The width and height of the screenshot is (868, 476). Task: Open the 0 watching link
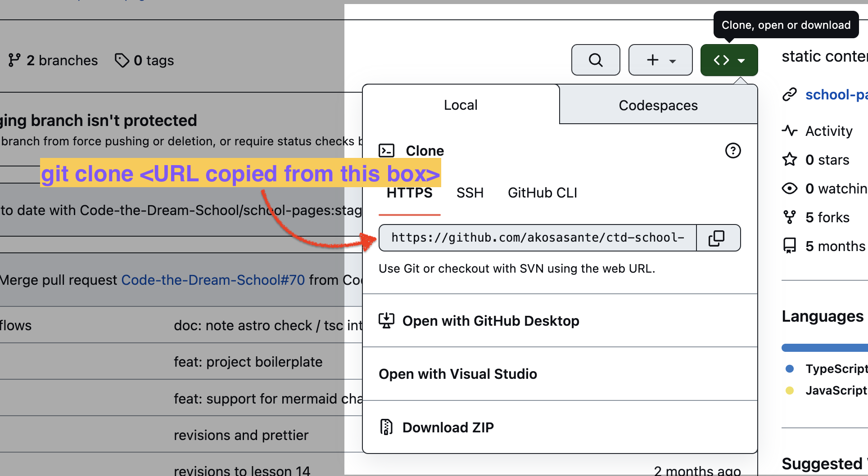pos(836,189)
